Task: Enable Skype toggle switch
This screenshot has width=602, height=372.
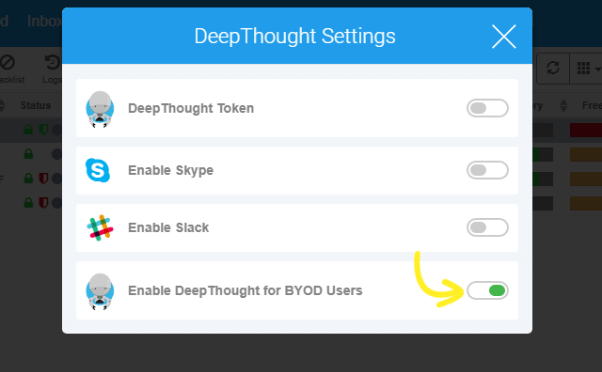Action: pyautogui.click(x=488, y=170)
